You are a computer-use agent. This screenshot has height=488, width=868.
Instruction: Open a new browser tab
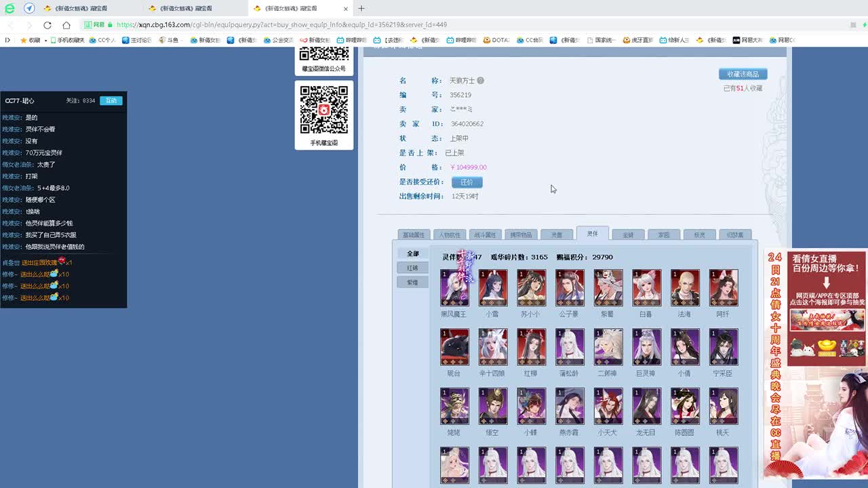361,8
